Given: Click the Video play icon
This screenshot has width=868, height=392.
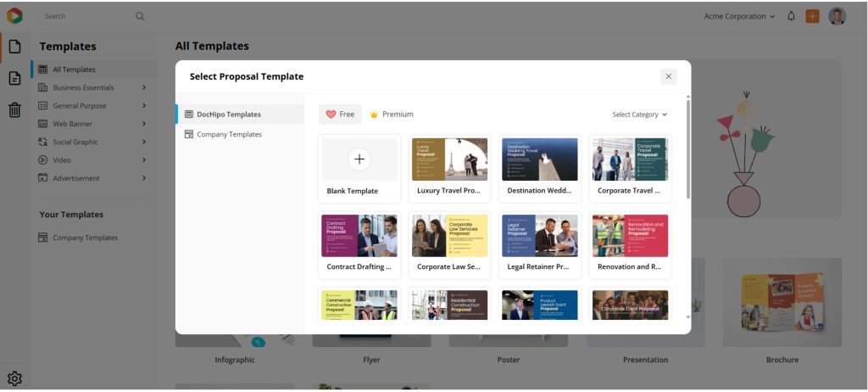Looking at the screenshot, I should [x=42, y=160].
